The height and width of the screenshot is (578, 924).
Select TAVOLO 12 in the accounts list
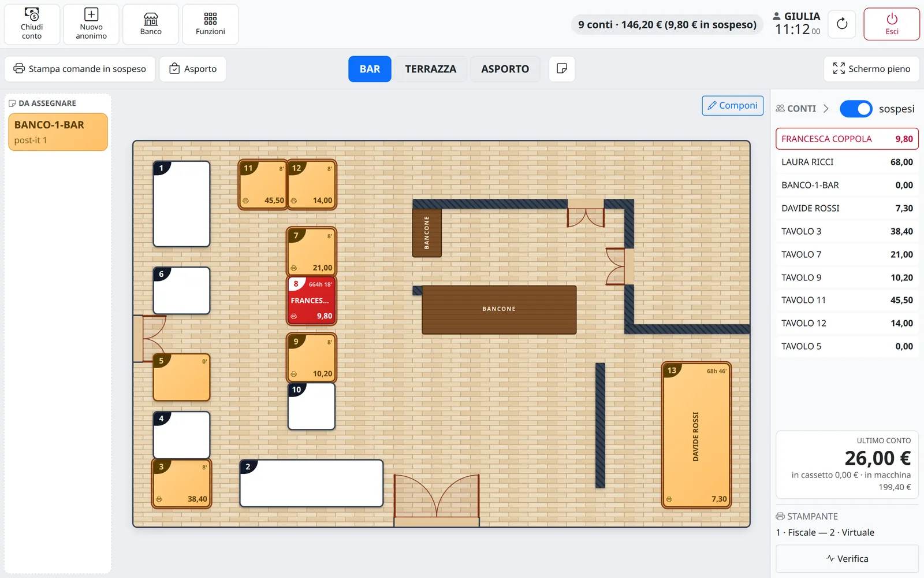[847, 323]
